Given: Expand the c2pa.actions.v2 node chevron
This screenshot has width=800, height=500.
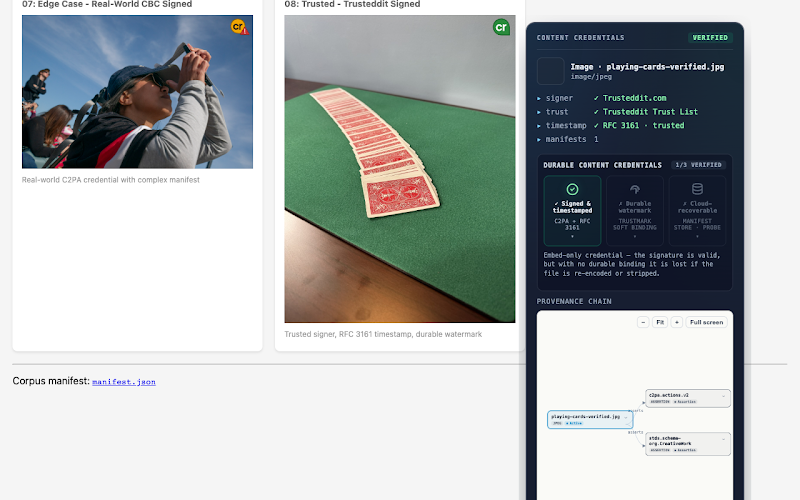Looking at the screenshot, I should tap(723, 396).
